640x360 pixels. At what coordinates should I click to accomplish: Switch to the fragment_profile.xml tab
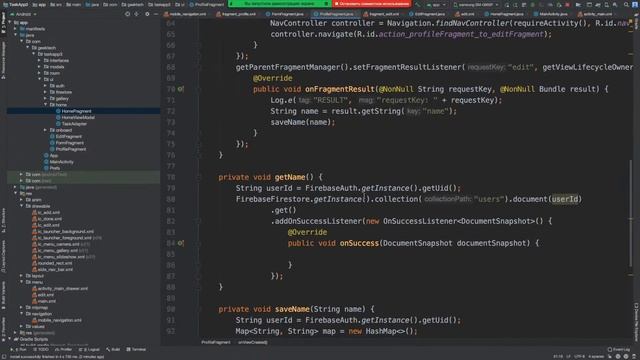click(x=236, y=14)
